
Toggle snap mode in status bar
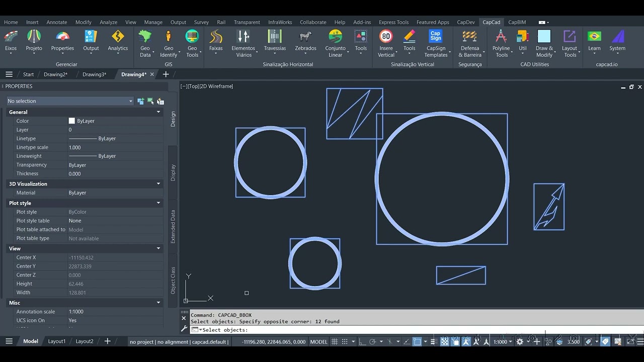[x=345, y=342]
